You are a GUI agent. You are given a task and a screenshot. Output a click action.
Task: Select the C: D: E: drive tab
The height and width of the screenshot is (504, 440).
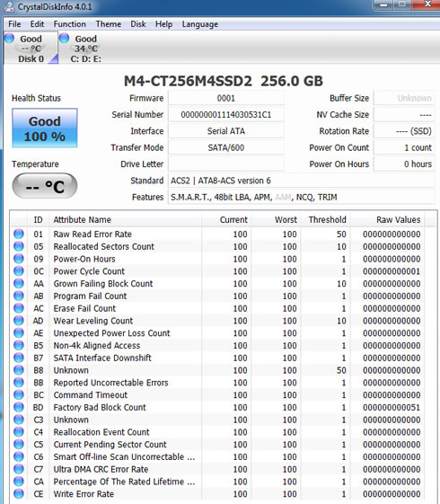click(x=85, y=49)
